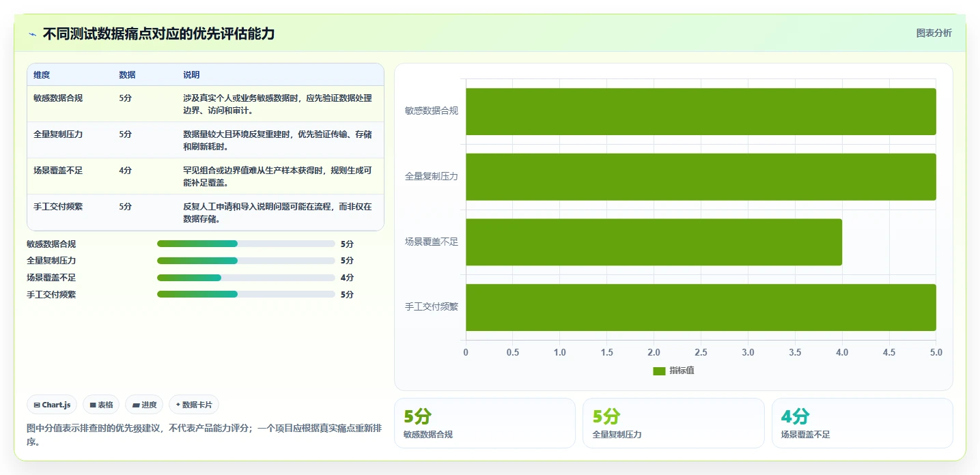Click the 数据 column header
Screen dimensions: 980x475
[x=127, y=75]
